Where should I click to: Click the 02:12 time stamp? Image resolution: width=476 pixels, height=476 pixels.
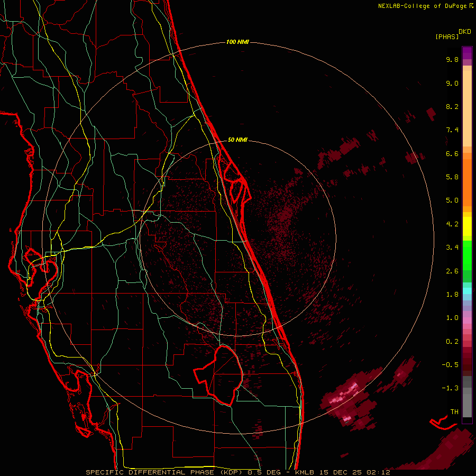[378, 472]
